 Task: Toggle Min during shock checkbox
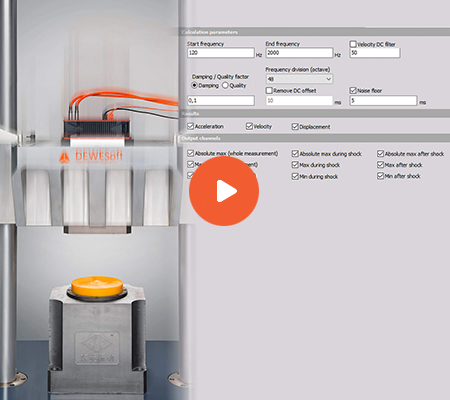(295, 176)
